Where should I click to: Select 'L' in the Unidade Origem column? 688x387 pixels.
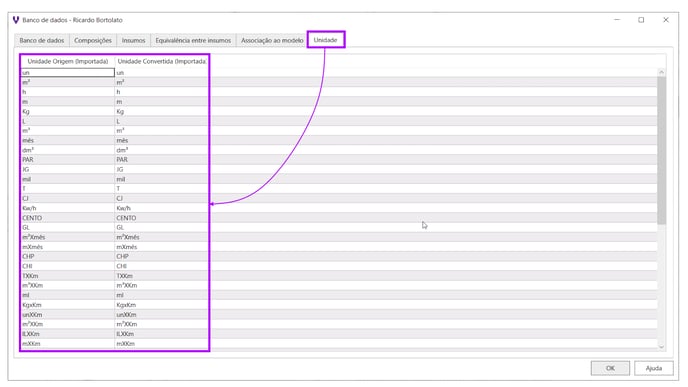(x=68, y=121)
